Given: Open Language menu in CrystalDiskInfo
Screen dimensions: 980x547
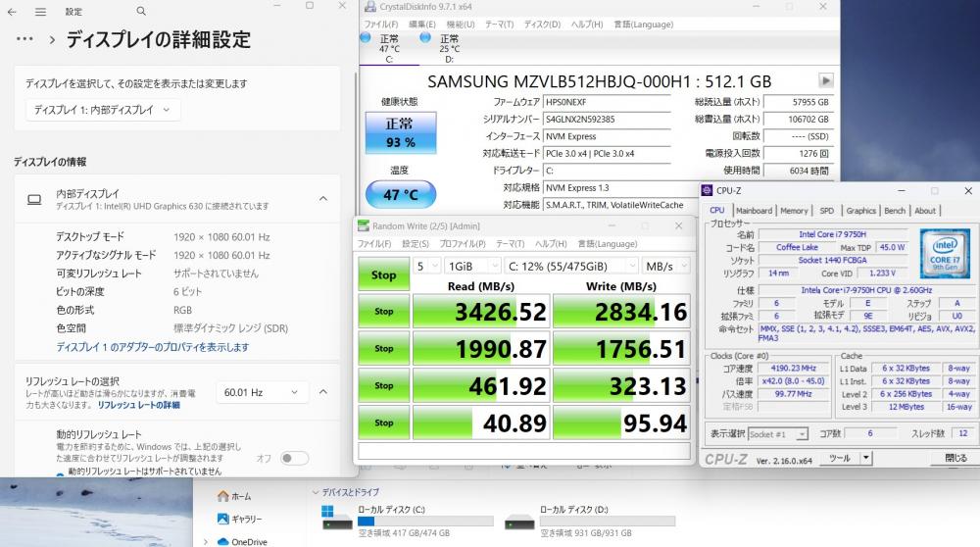Looking at the screenshot, I should pyautogui.click(x=643, y=25).
